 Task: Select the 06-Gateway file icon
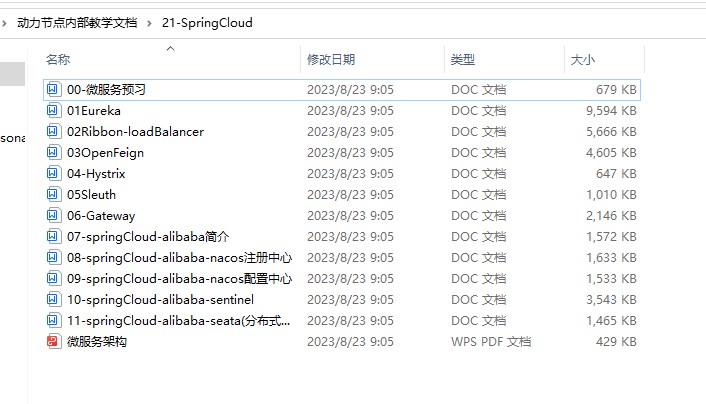click(x=53, y=215)
